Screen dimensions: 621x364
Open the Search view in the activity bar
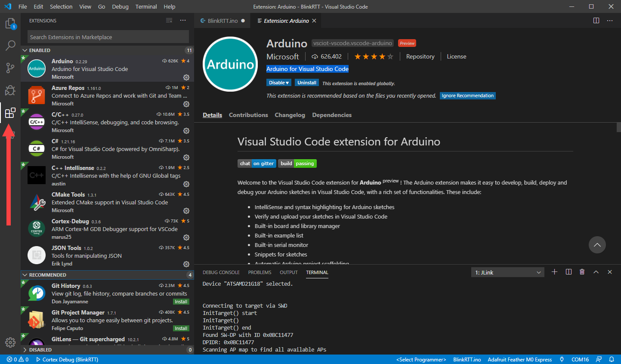tap(10, 45)
